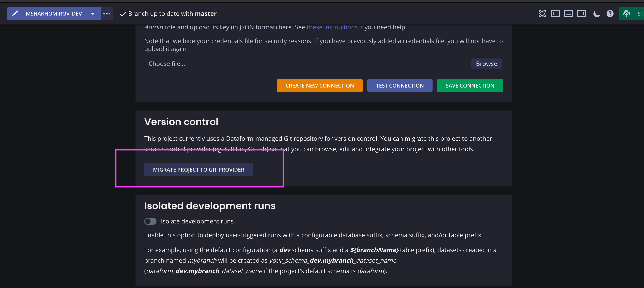Switch theme with the moon icon

click(x=596, y=14)
